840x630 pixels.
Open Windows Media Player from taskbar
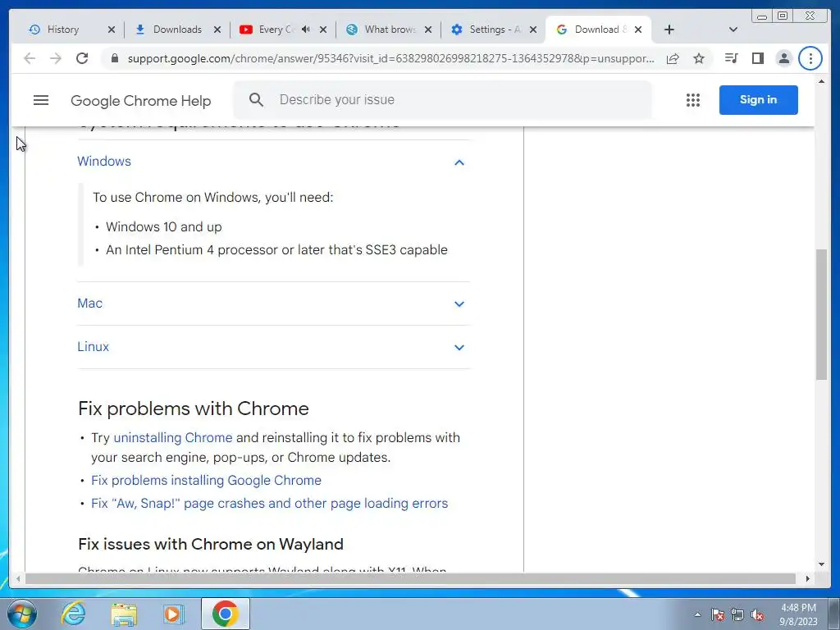pyautogui.click(x=173, y=614)
